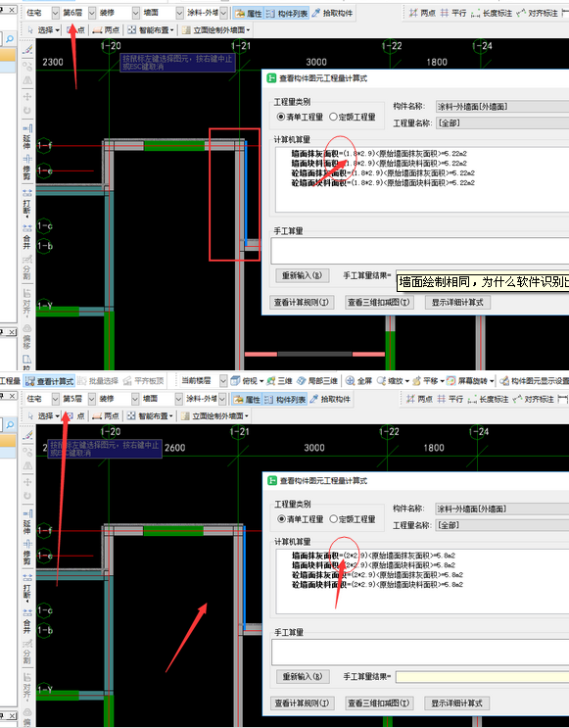
Task: Click the 修剪 tool beside 第6层 drawing
Action: (x=27, y=168)
